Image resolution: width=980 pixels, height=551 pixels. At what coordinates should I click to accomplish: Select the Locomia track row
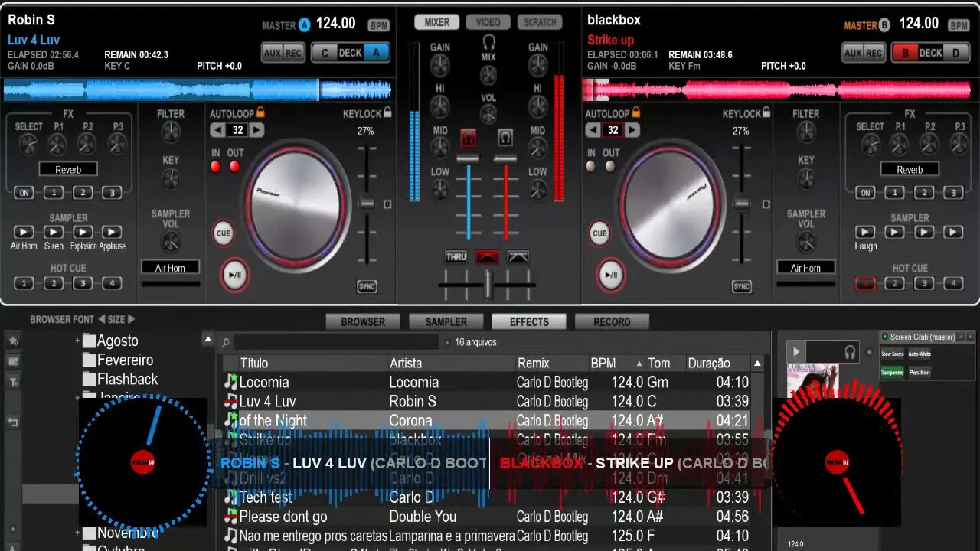click(488, 382)
